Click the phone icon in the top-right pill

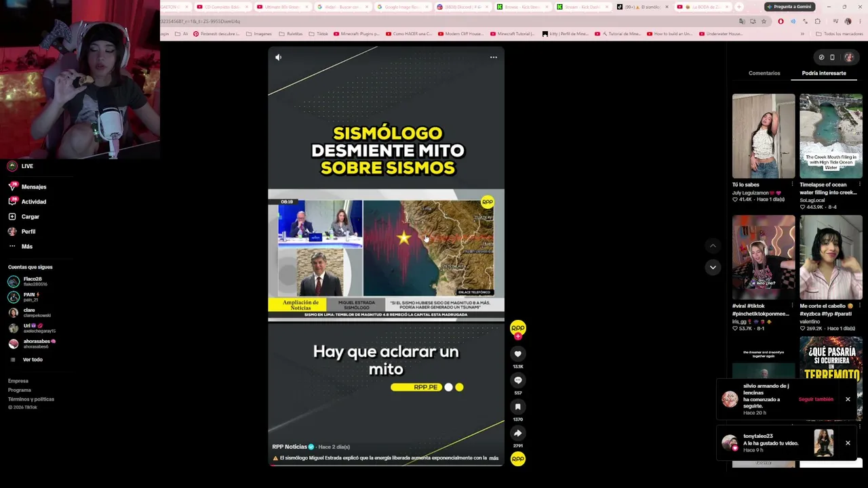(x=832, y=58)
